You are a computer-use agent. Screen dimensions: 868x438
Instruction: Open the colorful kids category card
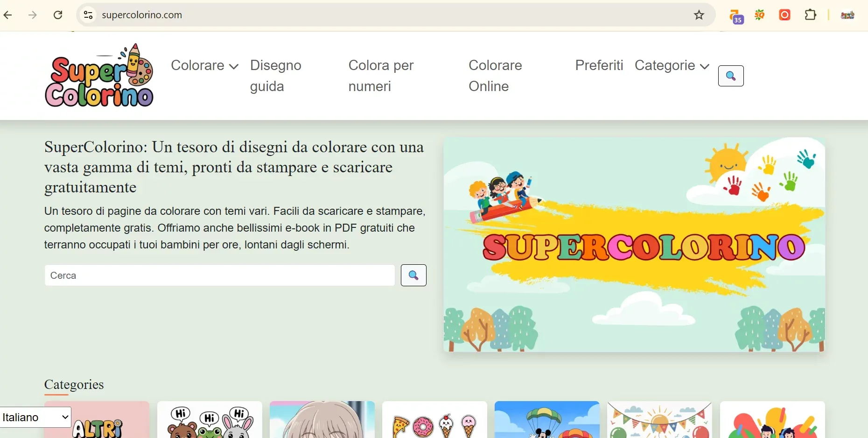coord(772,419)
